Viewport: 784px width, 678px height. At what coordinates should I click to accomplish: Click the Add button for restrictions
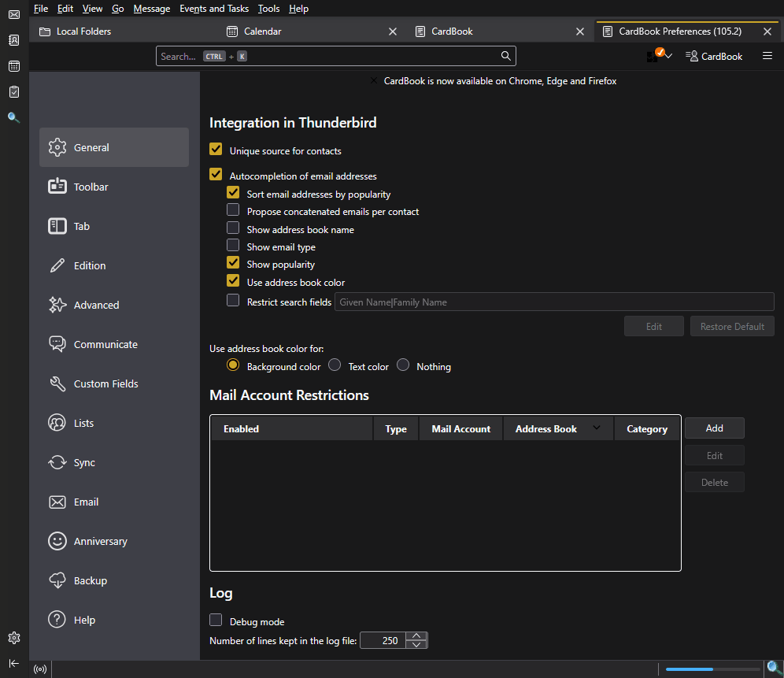[x=715, y=428]
